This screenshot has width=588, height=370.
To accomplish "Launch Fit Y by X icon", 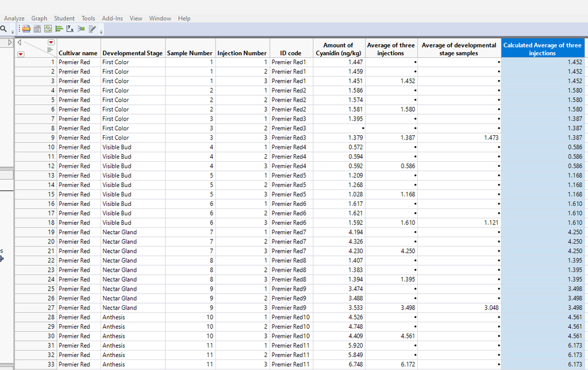I will click(70, 28).
